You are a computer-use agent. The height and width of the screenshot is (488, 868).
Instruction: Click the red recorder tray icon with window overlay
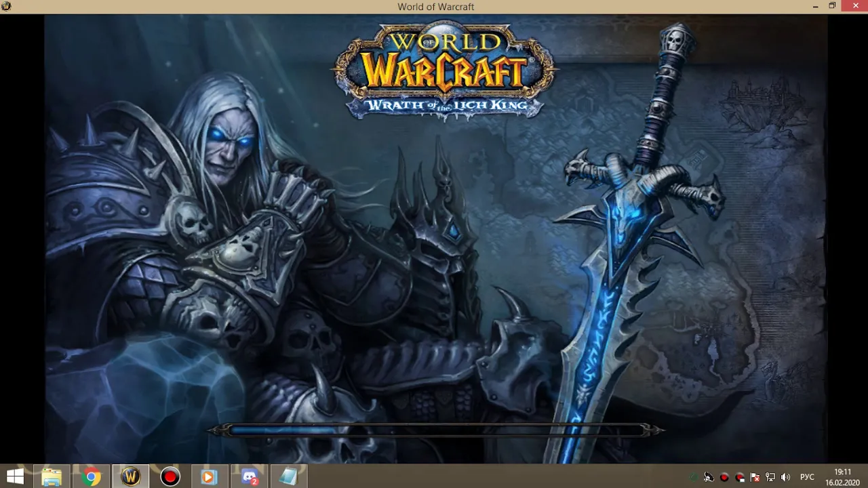tap(740, 477)
